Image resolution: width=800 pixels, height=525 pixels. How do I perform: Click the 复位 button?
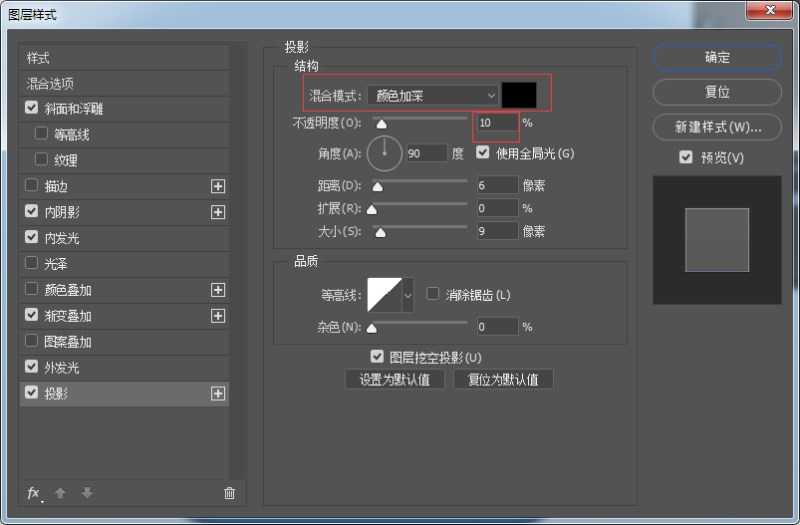pos(717,92)
